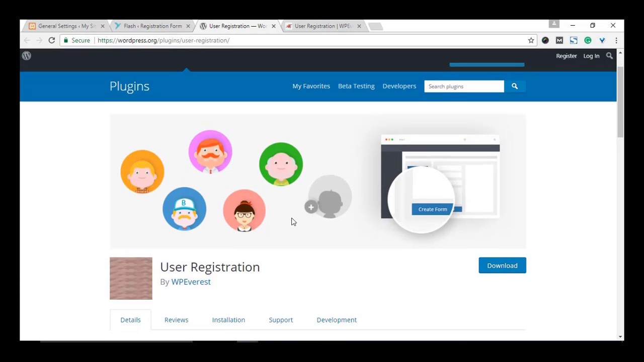
Task: Open the Reviews tab
Action: (176, 320)
